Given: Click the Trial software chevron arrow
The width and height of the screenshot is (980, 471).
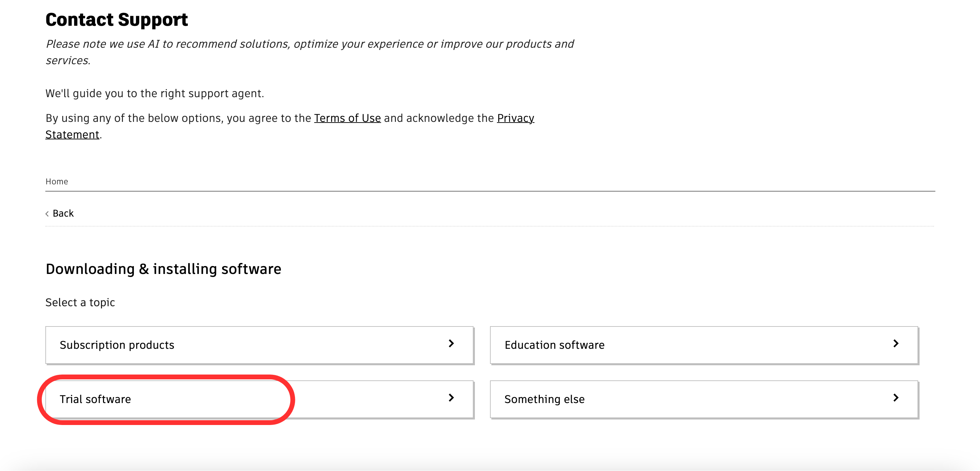Looking at the screenshot, I should click(451, 398).
